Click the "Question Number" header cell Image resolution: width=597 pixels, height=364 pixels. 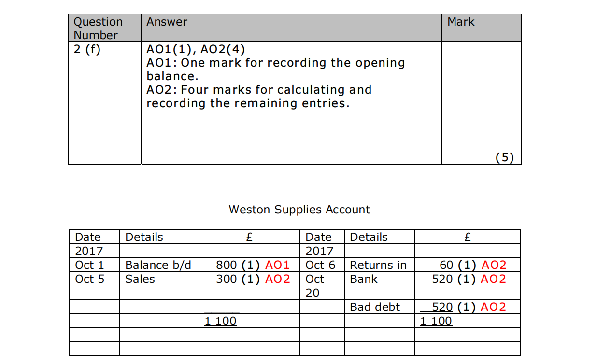[x=98, y=28]
